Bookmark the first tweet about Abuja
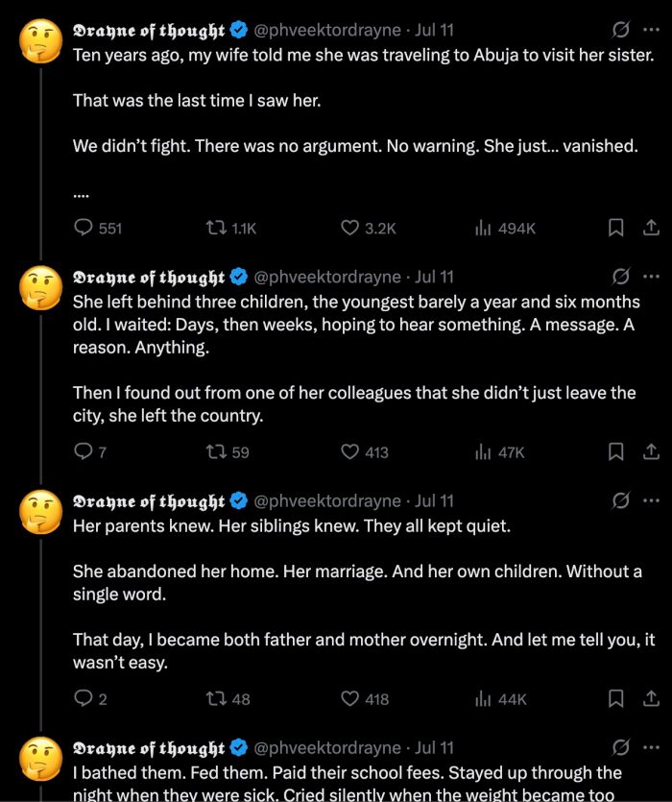Image resolution: width=672 pixels, height=802 pixels. (617, 228)
